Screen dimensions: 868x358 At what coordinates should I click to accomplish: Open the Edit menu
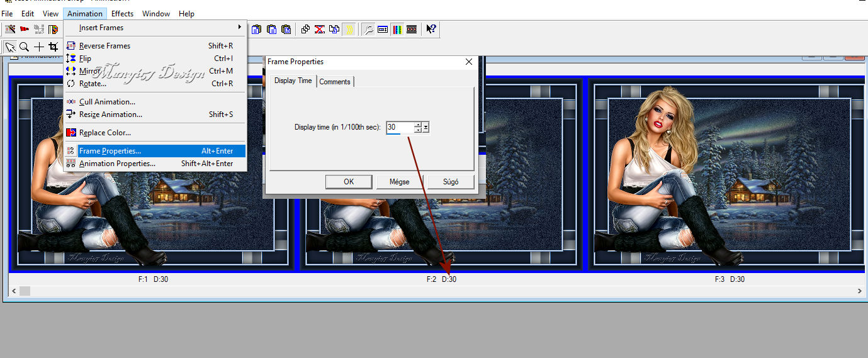pos(28,13)
